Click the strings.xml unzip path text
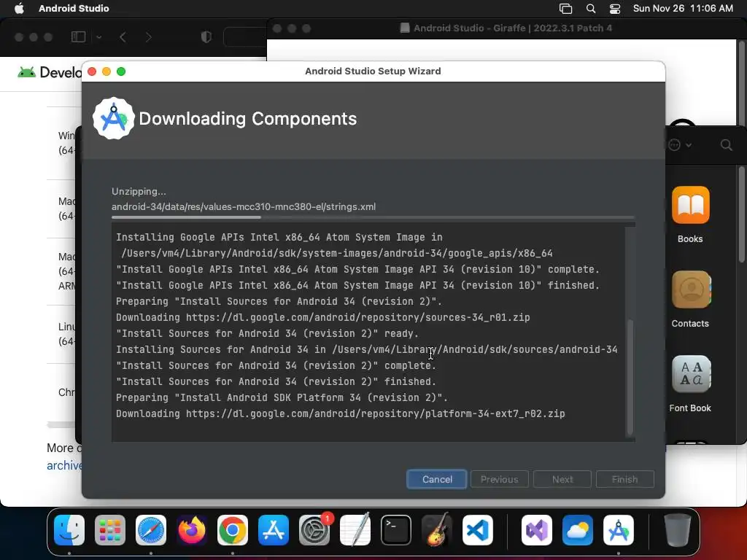 [x=244, y=206]
